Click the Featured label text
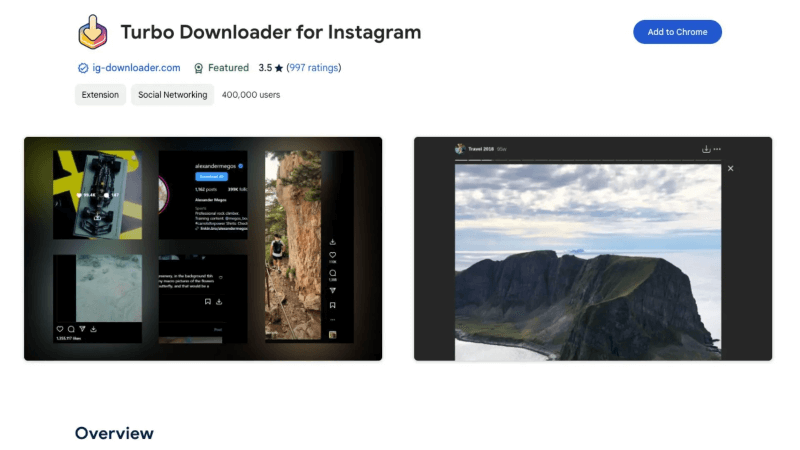Viewport: 800px width, 450px height. point(229,68)
